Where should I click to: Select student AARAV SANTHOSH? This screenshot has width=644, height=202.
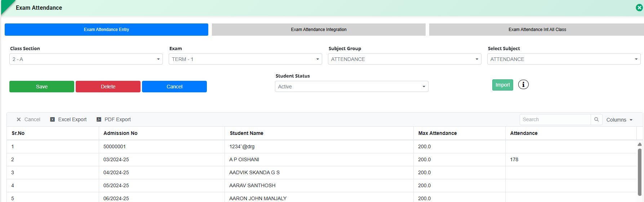click(252, 185)
